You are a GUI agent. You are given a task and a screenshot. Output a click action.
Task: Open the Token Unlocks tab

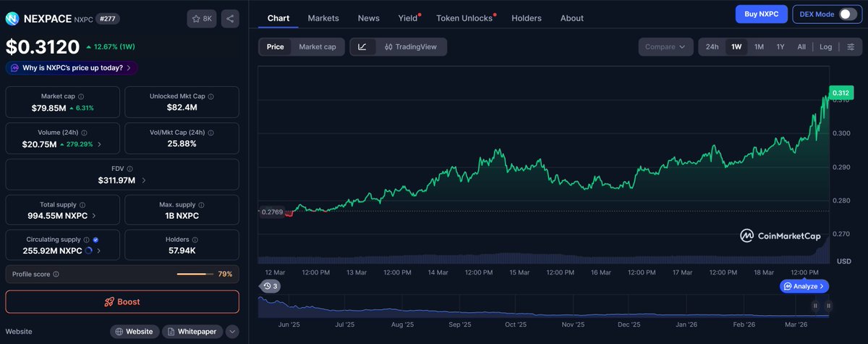click(464, 18)
